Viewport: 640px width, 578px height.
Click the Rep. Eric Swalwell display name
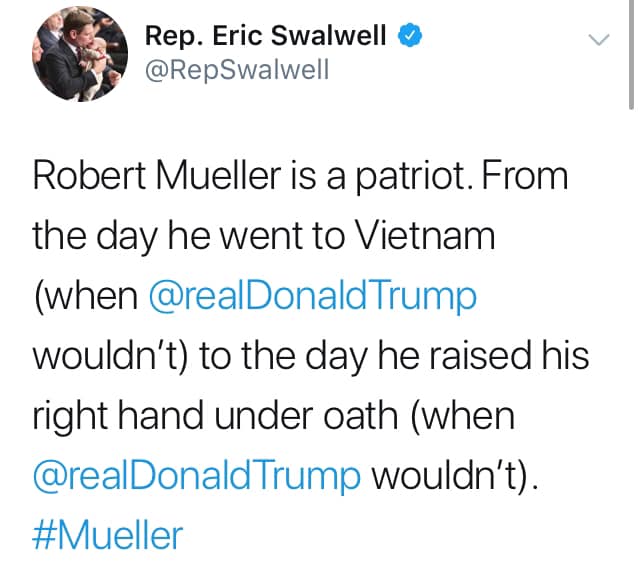[265, 36]
